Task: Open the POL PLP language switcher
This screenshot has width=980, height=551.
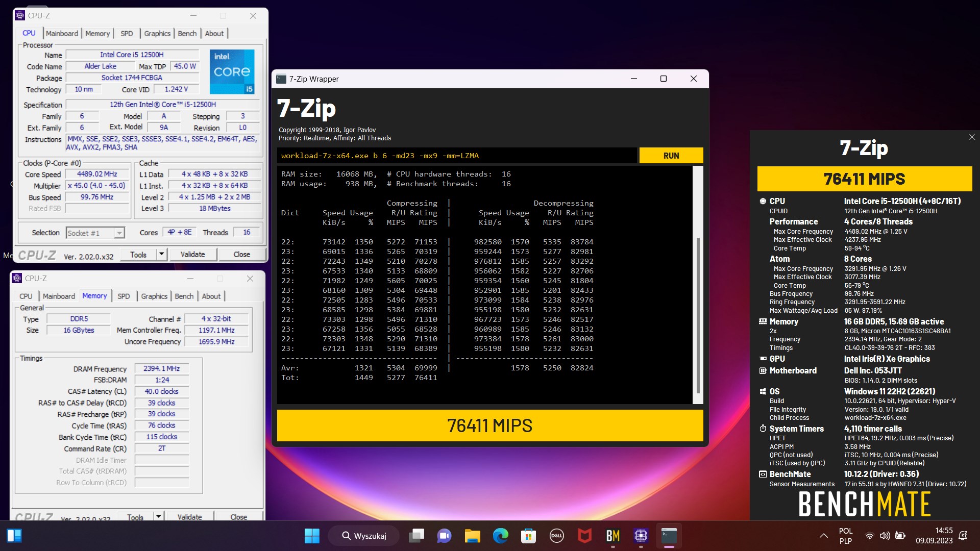Action: pos(846,536)
